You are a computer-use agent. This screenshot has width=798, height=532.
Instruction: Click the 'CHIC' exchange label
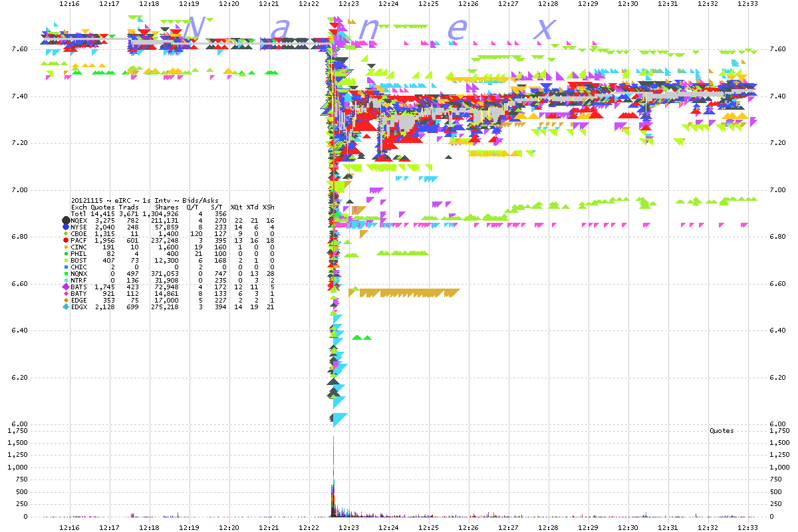(x=78, y=267)
